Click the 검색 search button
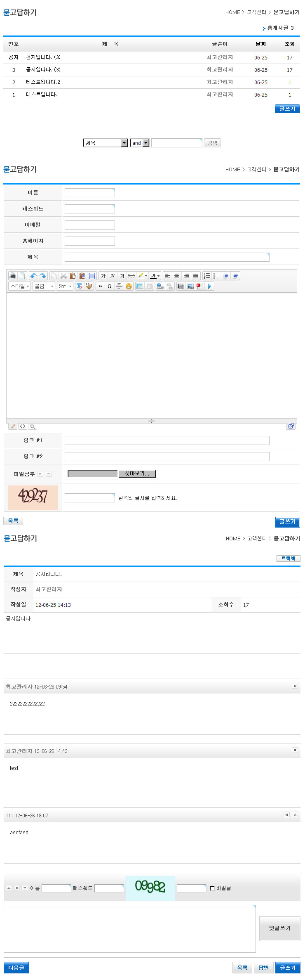The width and height of the screenshot is (305, 980). pos(212,143)
